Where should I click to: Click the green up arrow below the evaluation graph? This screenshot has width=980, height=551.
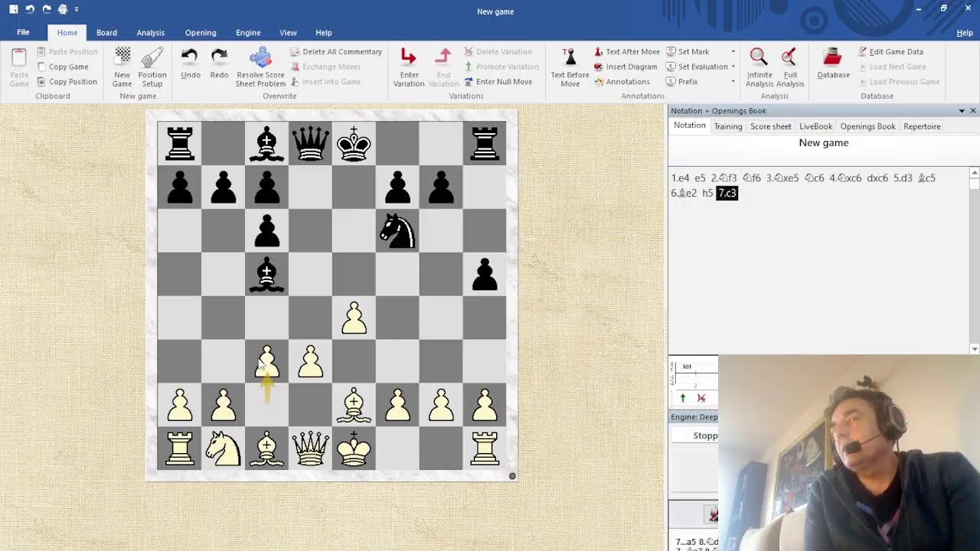coord(683,398)
